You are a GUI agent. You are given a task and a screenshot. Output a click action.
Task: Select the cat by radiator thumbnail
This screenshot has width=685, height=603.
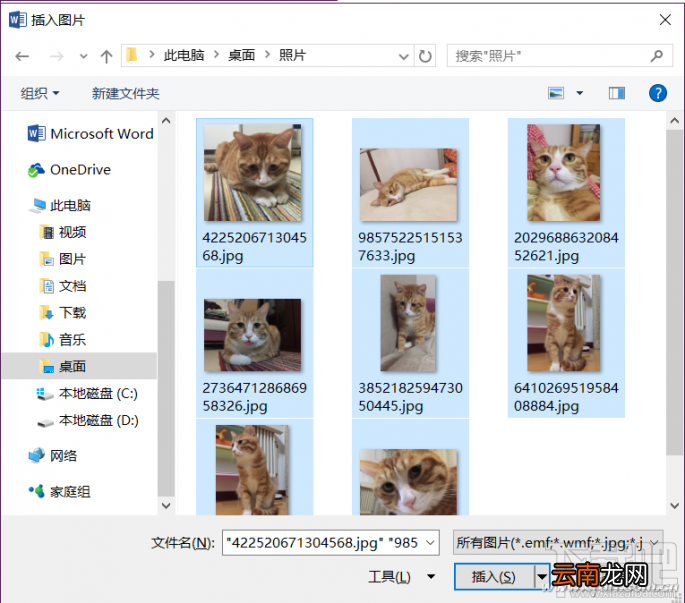tap(254, 468)
